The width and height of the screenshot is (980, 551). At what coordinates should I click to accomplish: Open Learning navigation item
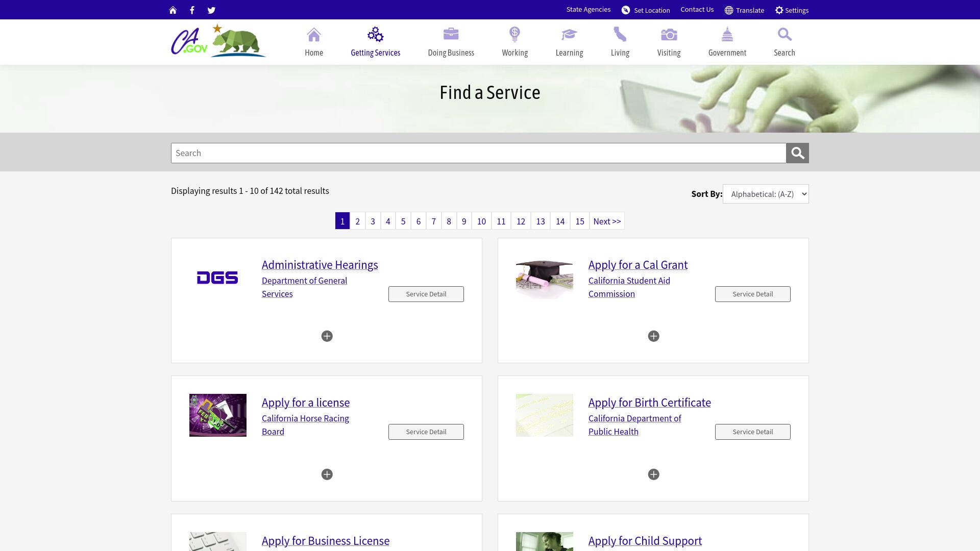point(569,42)
